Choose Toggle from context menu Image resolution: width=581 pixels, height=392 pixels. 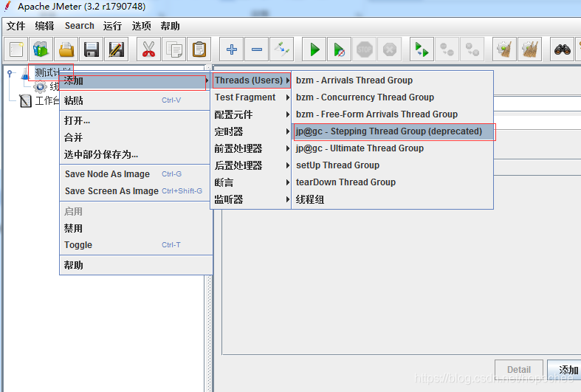(134, 245)
